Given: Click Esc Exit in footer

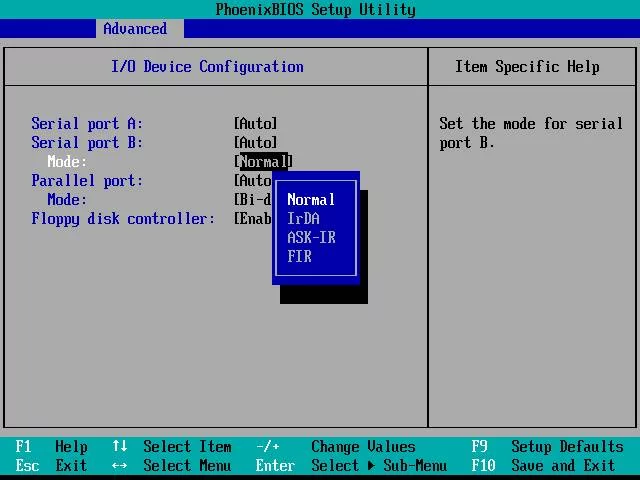Looking at the screenshot, I should (51, 465).
